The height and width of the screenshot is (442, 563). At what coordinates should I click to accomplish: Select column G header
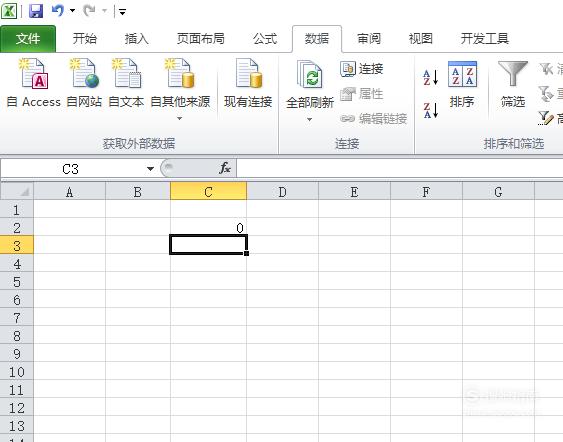click(498, 192)
